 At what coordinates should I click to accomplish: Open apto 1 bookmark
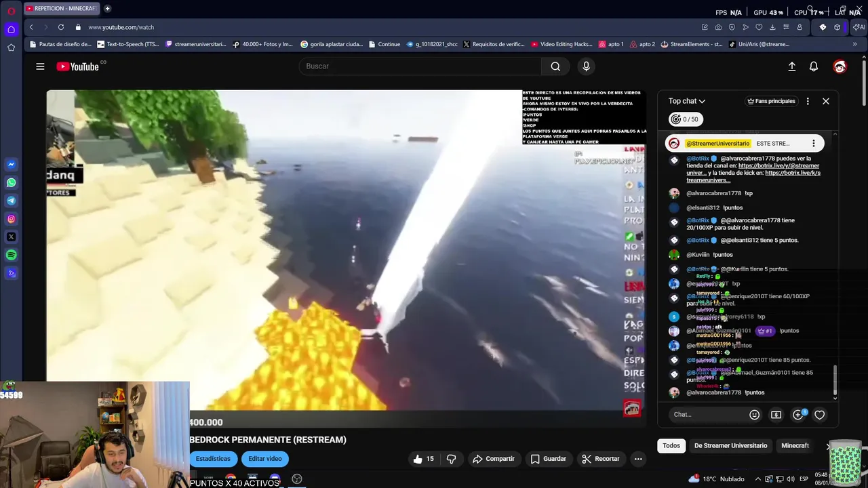coord(611,44)
